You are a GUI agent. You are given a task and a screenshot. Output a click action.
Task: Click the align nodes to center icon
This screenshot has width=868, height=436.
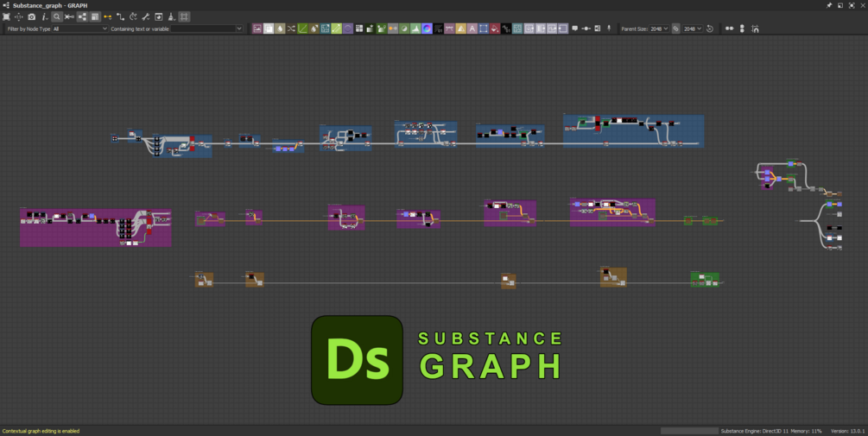tap(69, 16)
